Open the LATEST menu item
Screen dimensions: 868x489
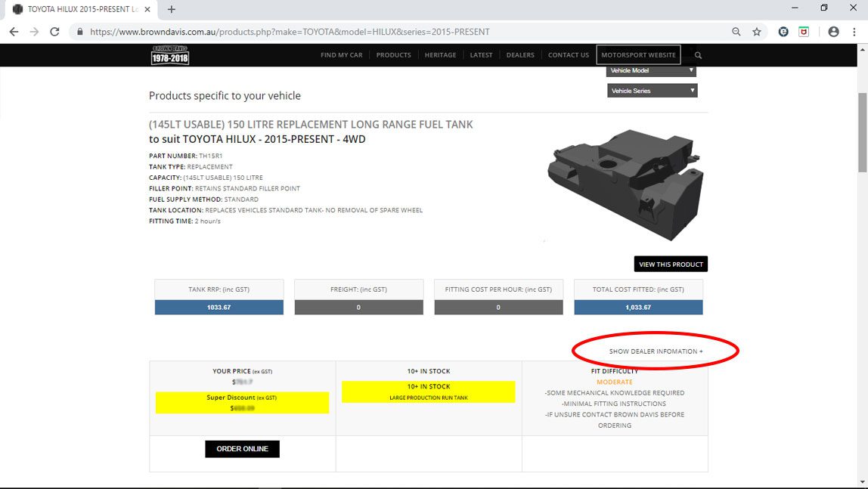(481, 55)
